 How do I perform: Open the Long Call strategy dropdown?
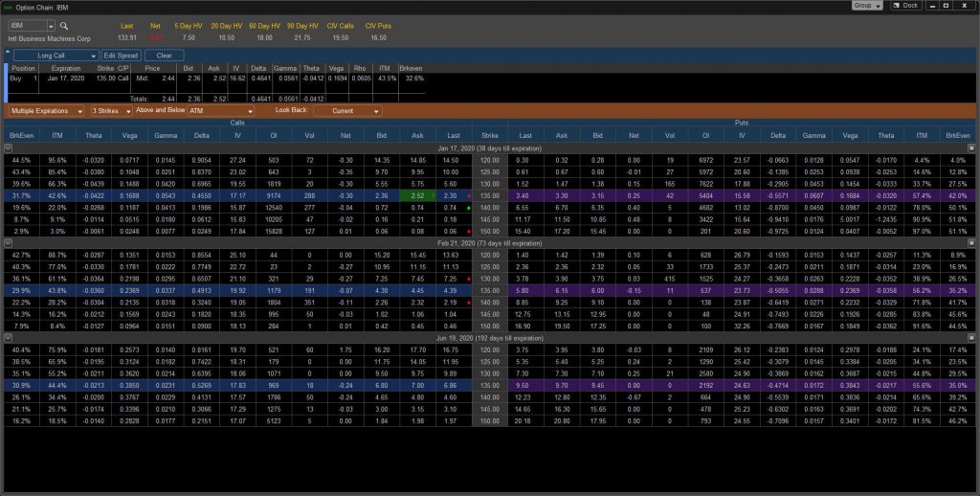93,56
